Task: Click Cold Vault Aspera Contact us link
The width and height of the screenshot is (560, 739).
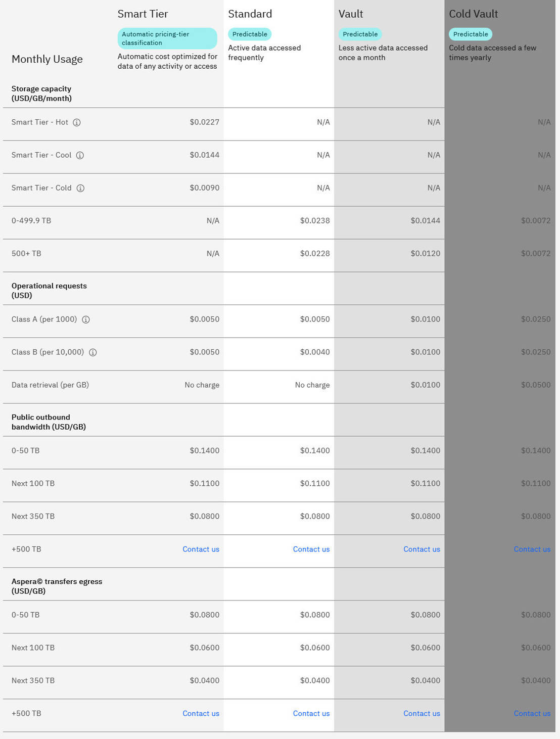Action: 532,713
